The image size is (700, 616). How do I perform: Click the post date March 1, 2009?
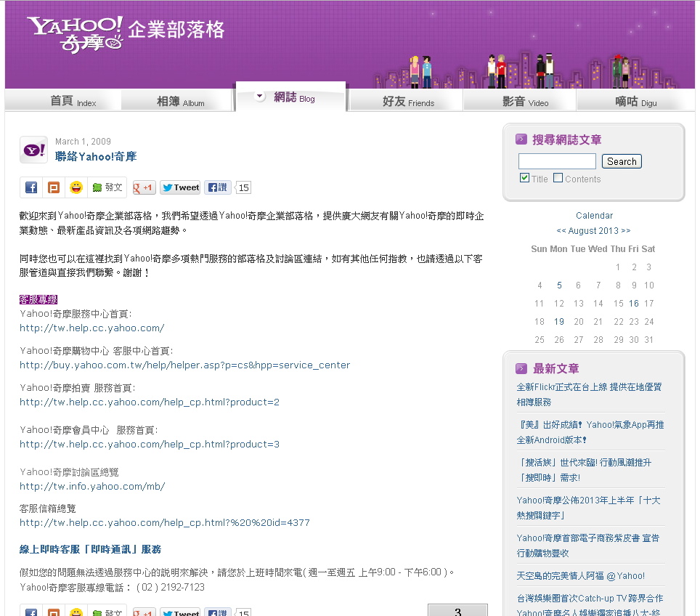tap(83, 141)
